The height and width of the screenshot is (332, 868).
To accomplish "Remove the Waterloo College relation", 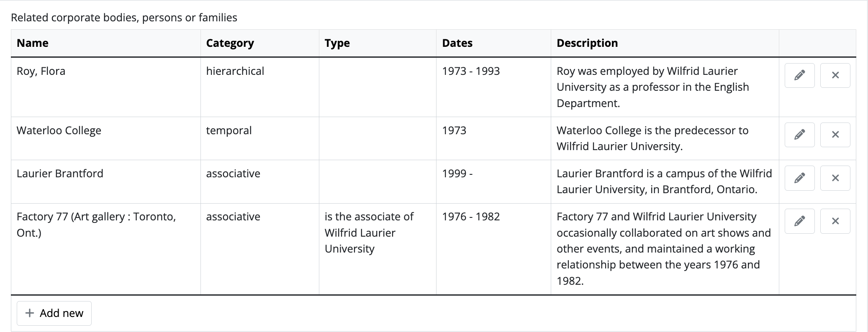I will click(835, 135).
